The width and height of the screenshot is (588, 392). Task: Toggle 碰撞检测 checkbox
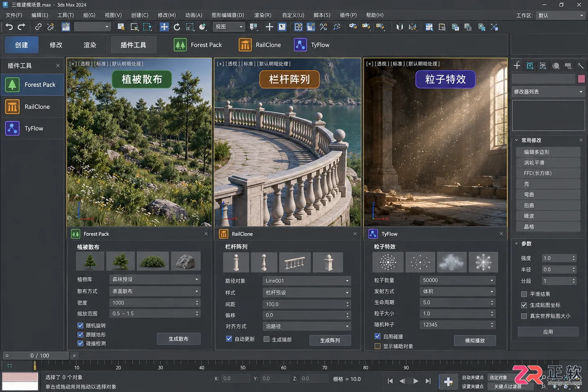(x=80, y=343)
